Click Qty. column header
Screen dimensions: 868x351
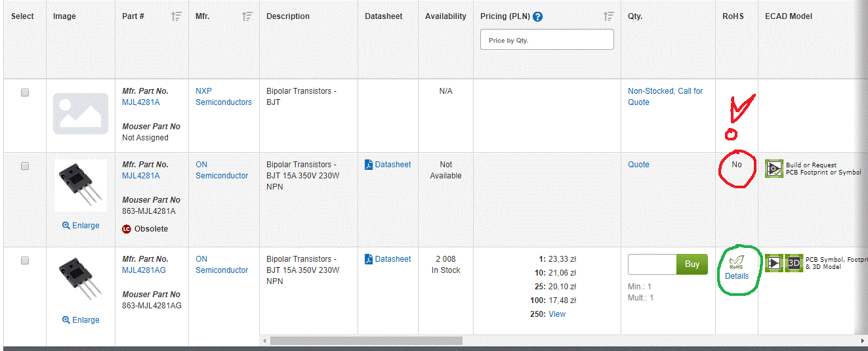[x=635, y=16]
